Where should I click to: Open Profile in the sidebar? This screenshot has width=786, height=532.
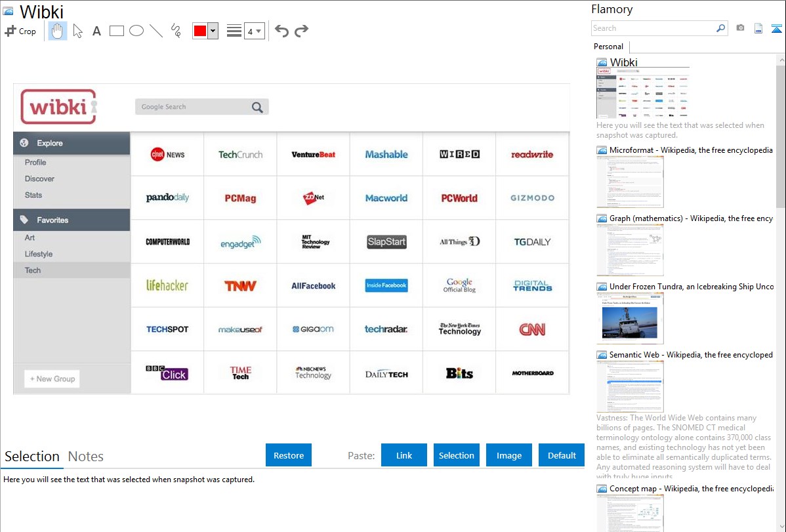point(35,163)
